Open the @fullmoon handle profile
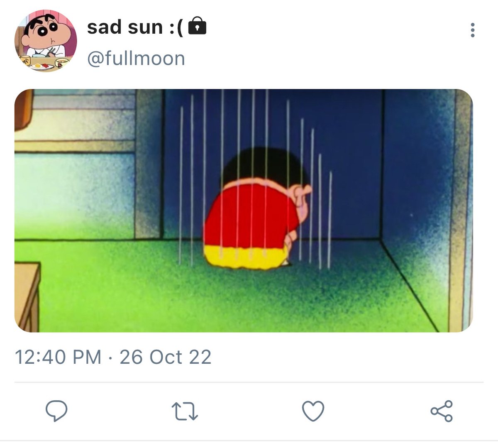 (136, 58)
